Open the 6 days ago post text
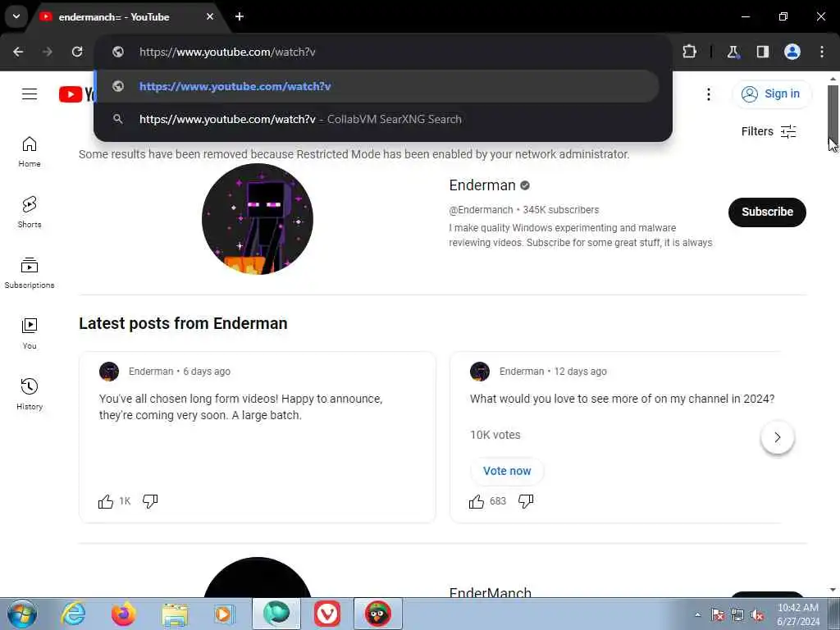The width and height of the screenshot is (840, 630). point(240,407)
